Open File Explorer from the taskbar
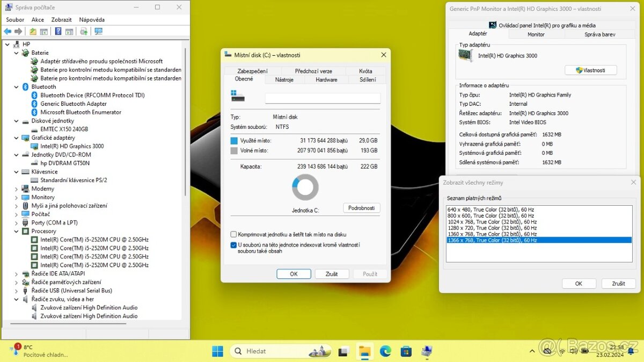 [x=365, y=351]
